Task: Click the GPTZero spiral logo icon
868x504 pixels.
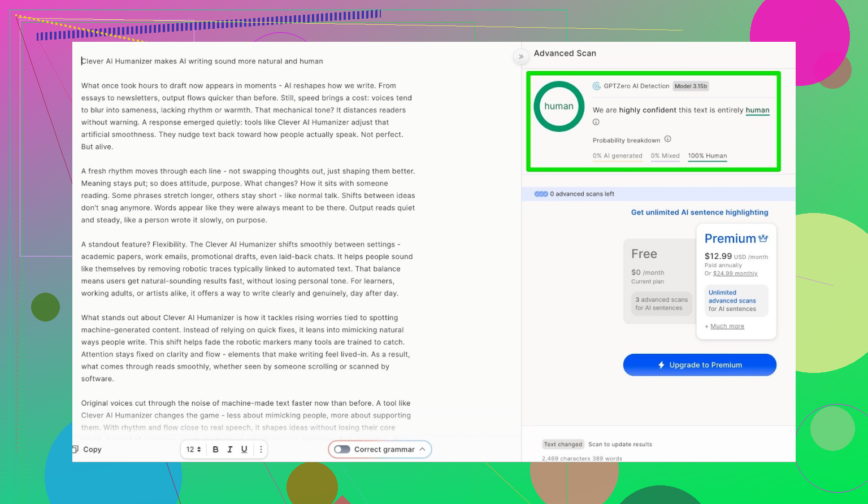Action: [x=596, y=86]
